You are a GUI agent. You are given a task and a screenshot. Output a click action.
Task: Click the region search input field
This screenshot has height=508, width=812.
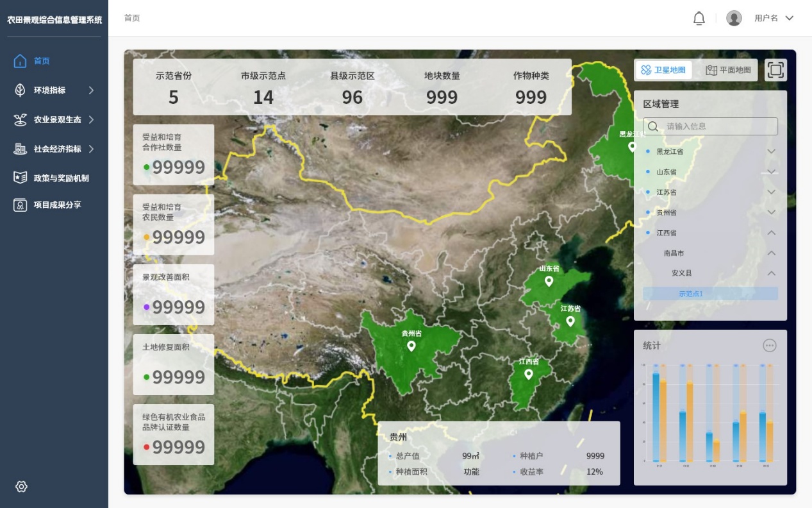(x=718, y=126)
